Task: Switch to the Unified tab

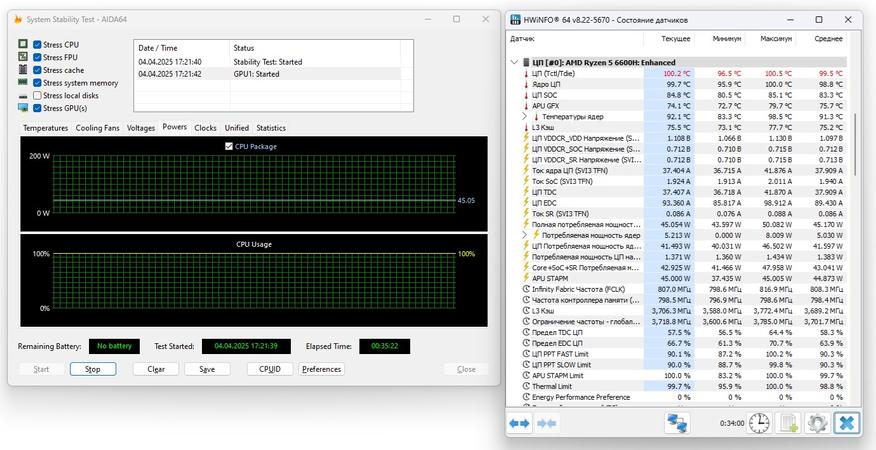Action: (x=237, y=128)
